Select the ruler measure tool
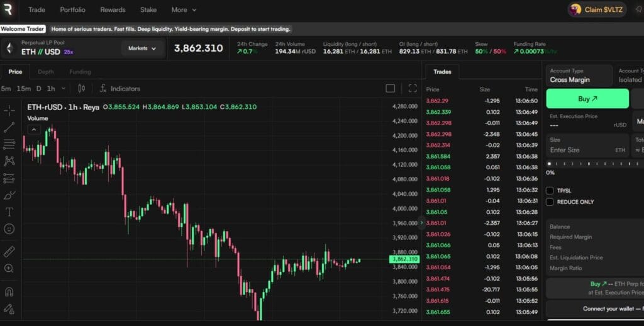 point(9,251)
